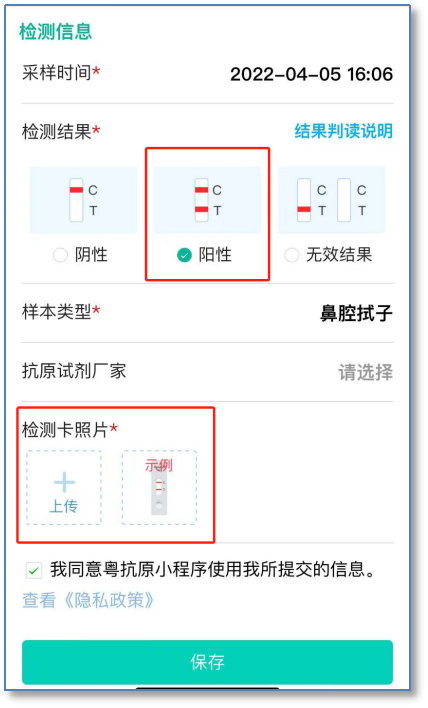This screenshot has height=708, width=428.
Task: Select the 阴性 radio button
Action: pos(60,255)
